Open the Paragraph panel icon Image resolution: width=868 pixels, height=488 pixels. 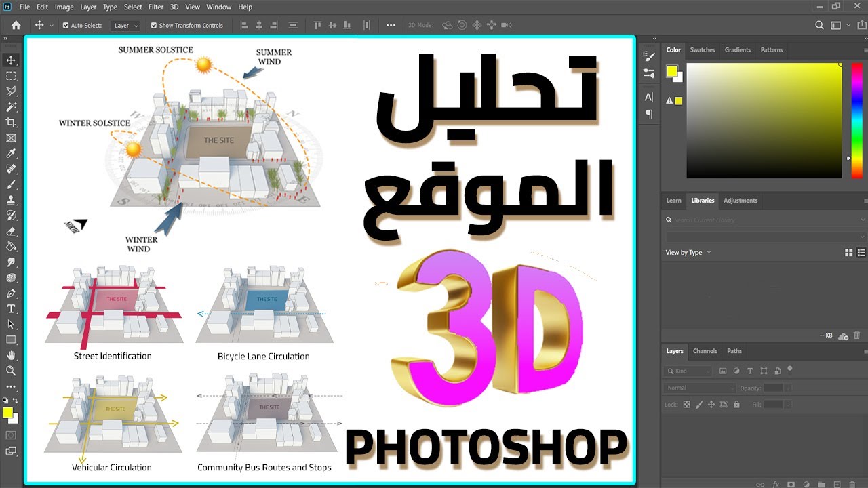649,114
